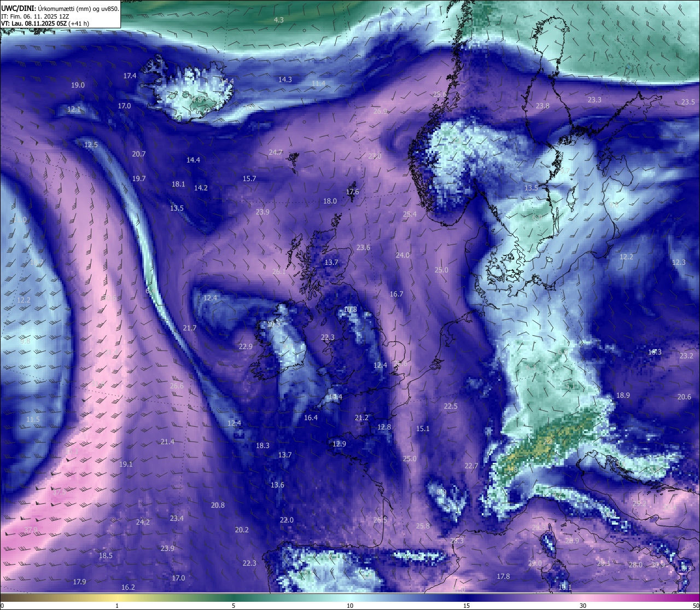
Task: Click the 13.6 value label
Action: tap(277, 485)
